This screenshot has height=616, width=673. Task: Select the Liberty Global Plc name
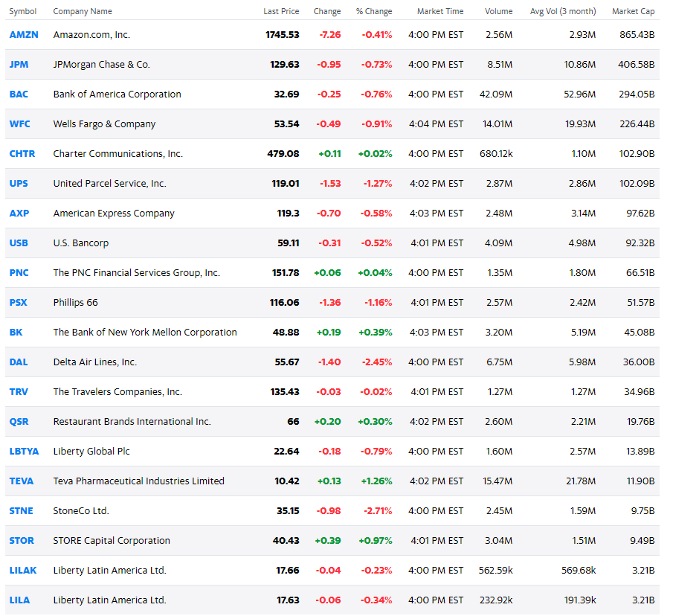[91, 451]
